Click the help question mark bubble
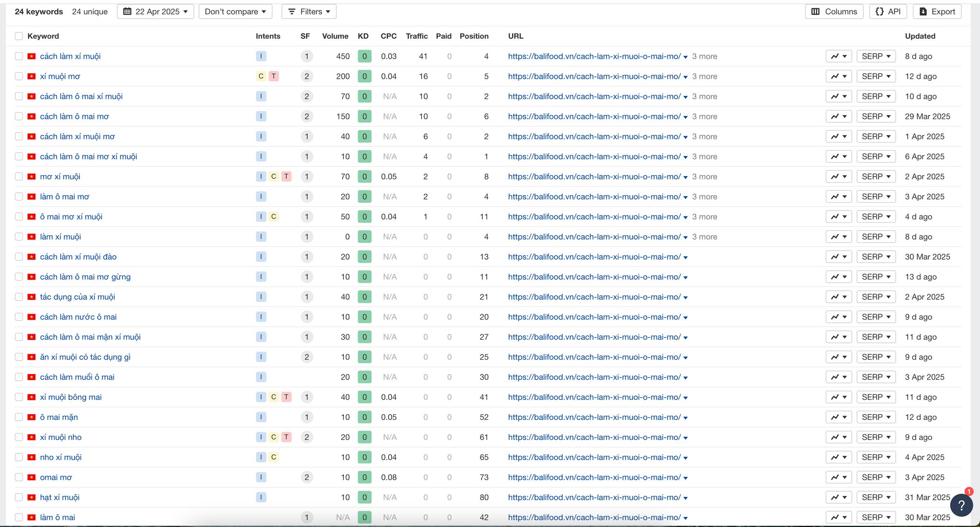The width and height of the screenshot is (980, 527). tap(961, 505)
